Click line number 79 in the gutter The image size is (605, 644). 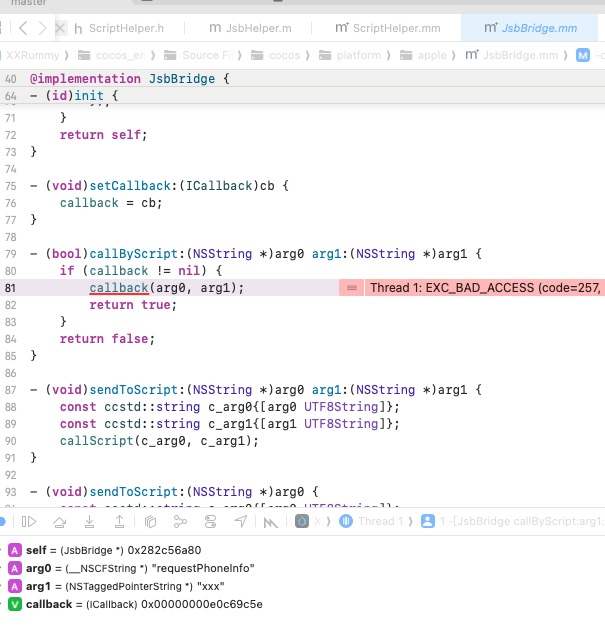coord(11,254)
